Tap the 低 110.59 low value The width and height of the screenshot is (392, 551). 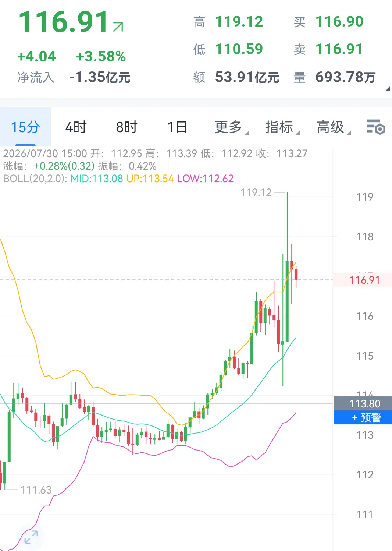tap(239, 49)
